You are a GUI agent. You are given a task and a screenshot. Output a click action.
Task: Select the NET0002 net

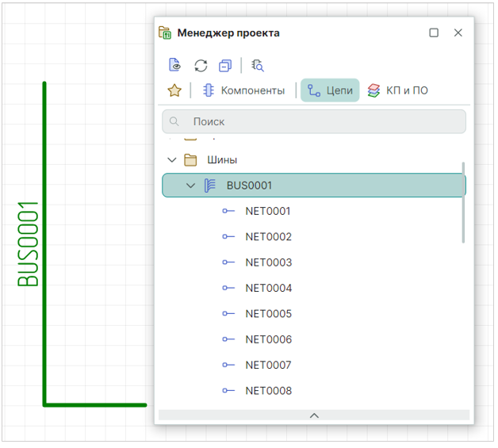point(268,237)
